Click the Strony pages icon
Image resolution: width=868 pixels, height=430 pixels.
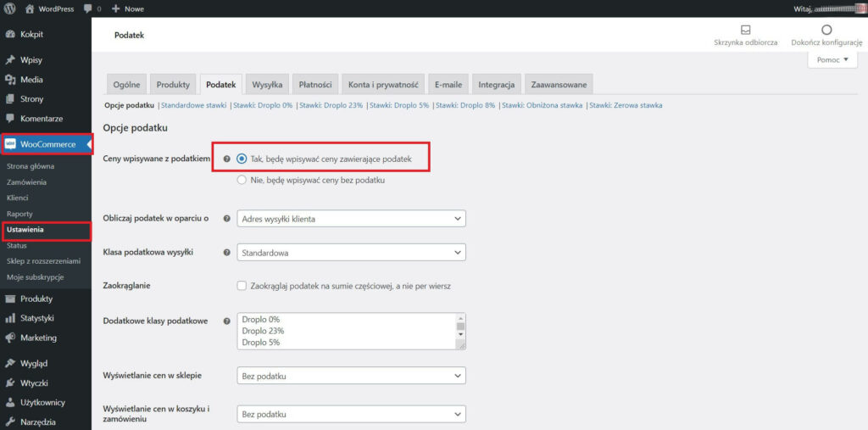9,99
